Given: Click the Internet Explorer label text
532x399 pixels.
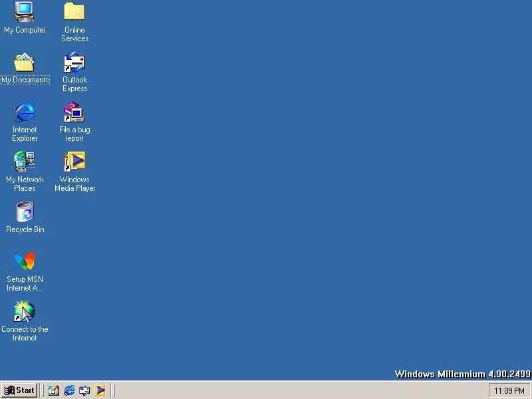Looking at the screenshot, I should point(25,134).
